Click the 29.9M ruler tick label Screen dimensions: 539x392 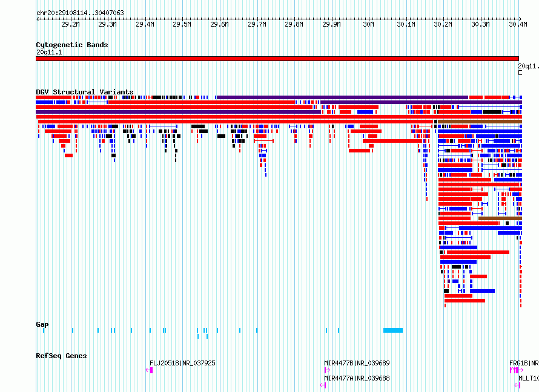point(331,24)
